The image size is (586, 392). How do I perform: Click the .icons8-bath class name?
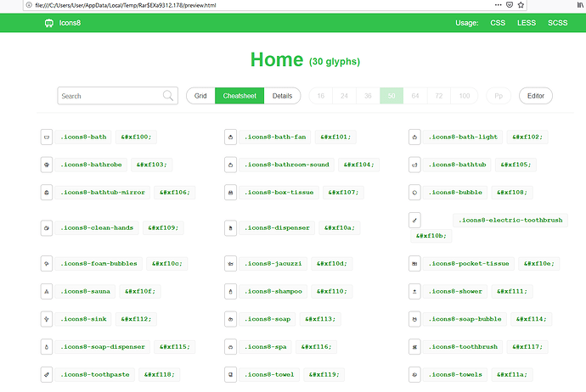tap(83, 137)
